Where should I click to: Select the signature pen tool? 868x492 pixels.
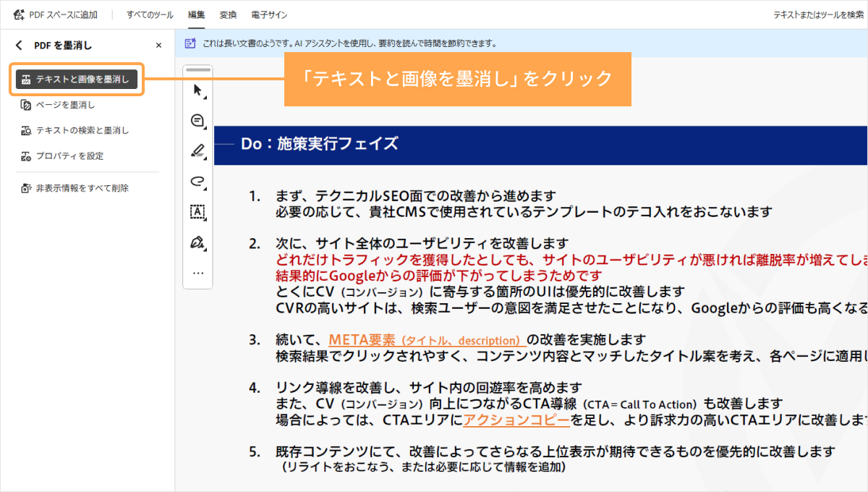pos(198,242)
